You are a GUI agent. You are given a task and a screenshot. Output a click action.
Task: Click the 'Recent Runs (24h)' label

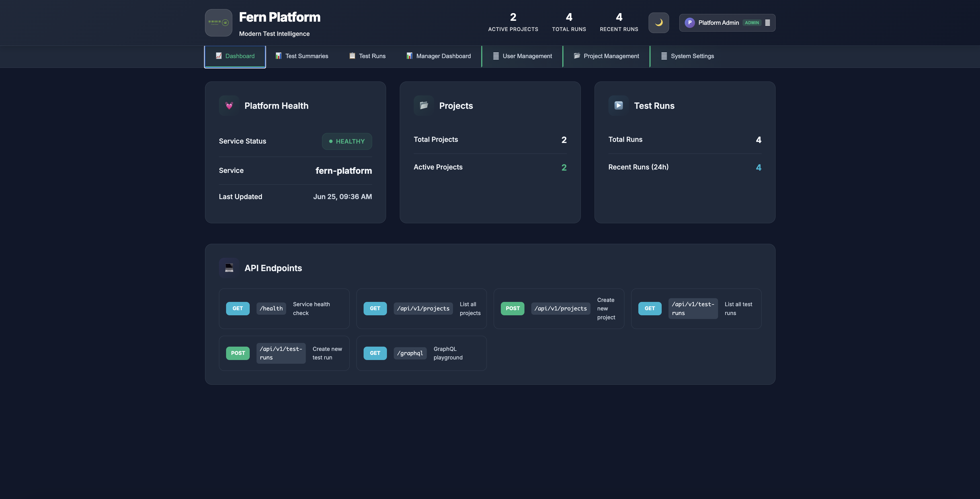[x=638, y=167]
